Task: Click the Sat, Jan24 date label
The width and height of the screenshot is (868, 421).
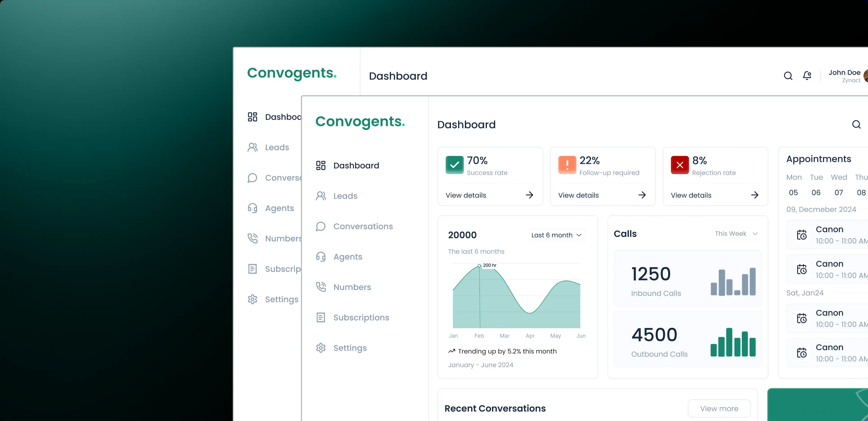Action: [x=805, y=293]
